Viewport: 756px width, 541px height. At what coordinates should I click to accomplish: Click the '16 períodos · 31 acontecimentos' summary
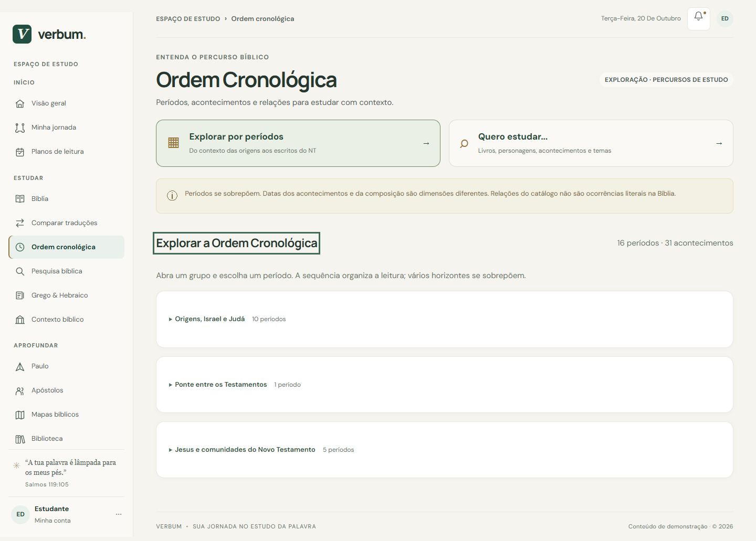click(x=675, y=243)
